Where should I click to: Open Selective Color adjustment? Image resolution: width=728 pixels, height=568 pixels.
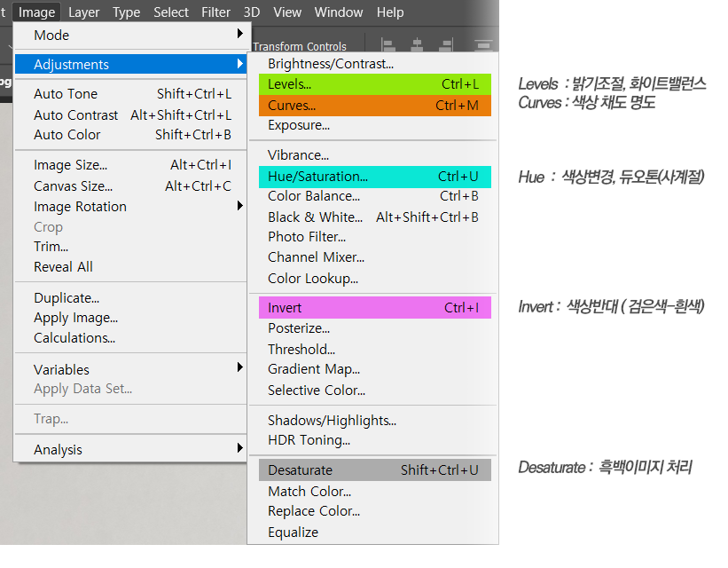pos(375,390)
